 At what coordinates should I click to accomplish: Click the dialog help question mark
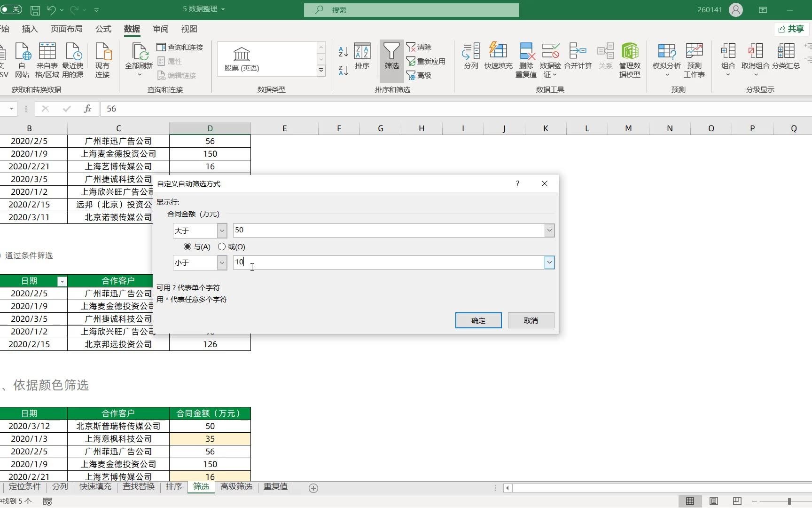coord(518,183)
